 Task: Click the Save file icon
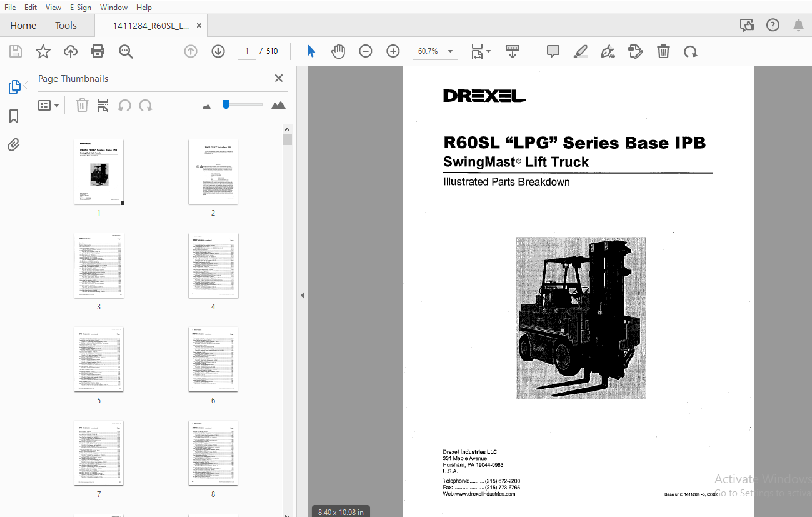point(15,51)
